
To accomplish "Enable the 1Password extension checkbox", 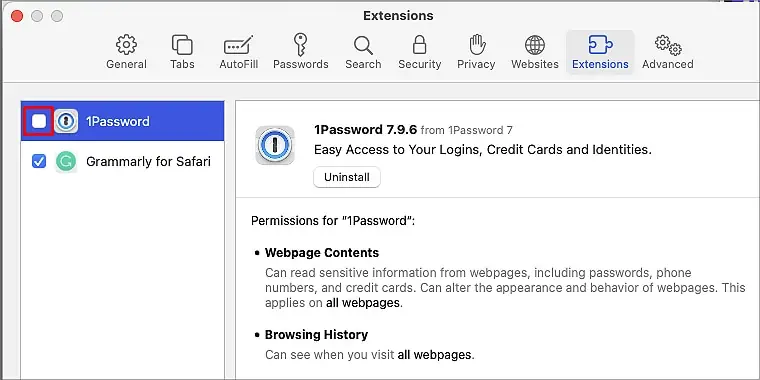I will click(x=39, y=121).
